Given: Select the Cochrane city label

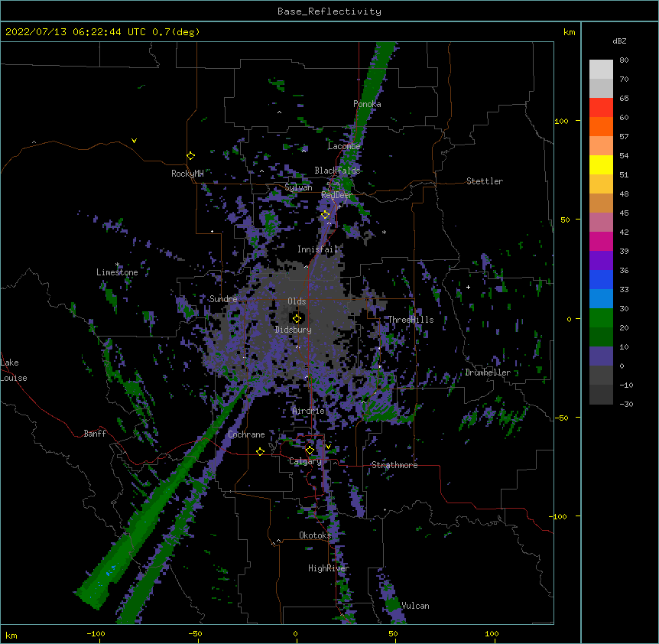Looking at the screenshot, I should pyautogui.click(x=246, y=434).
